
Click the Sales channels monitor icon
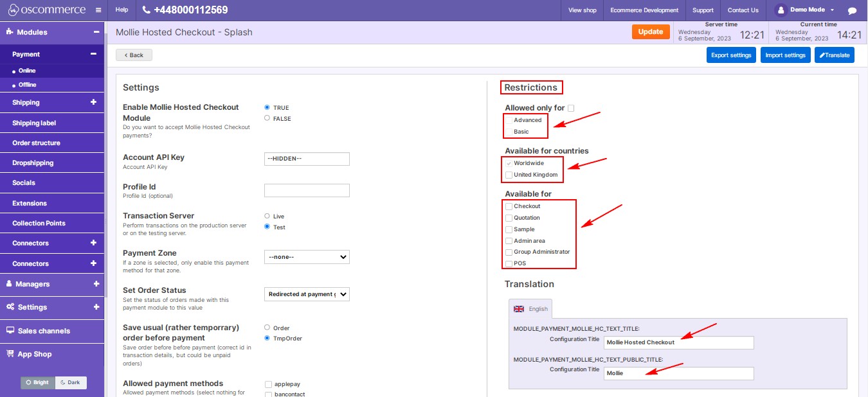(10, 330)
